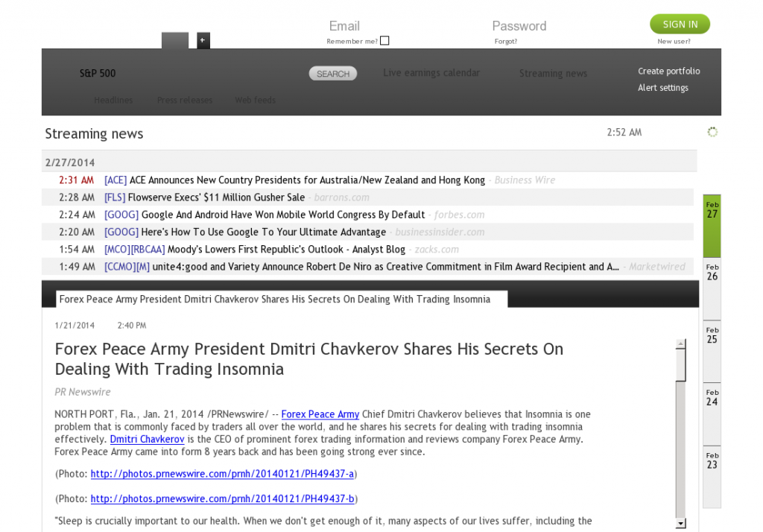The width and height of the screenshot is (763, 532).
Task: Click article scrollbar down arrow
Action: [681, 523]
